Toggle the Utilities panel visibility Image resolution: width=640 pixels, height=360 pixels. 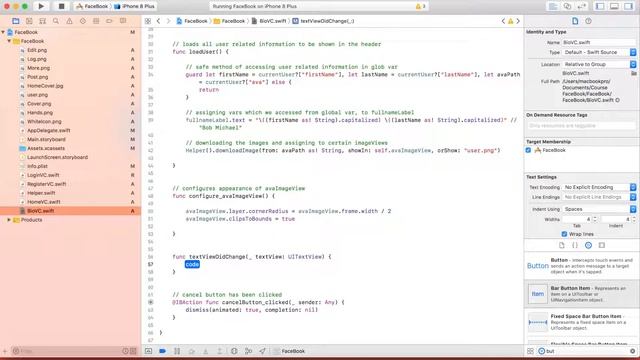629,6
